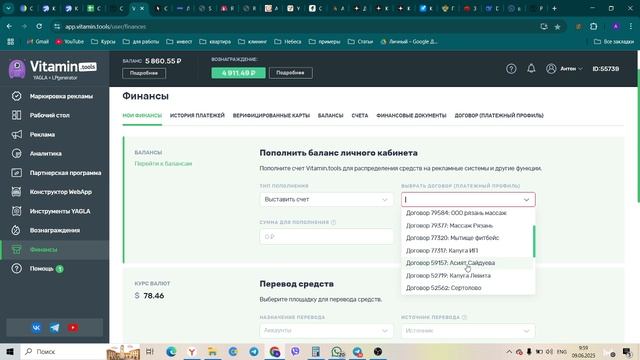Open Viber from taskbar
The height and width of the screenshot is (360, 640).
(x=295, y=351)
